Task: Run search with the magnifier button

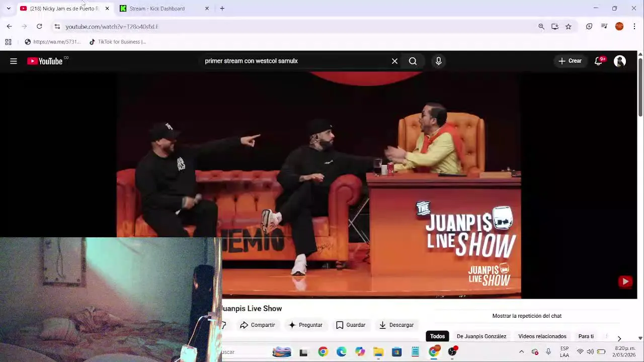Action: [x=413, y=61]
